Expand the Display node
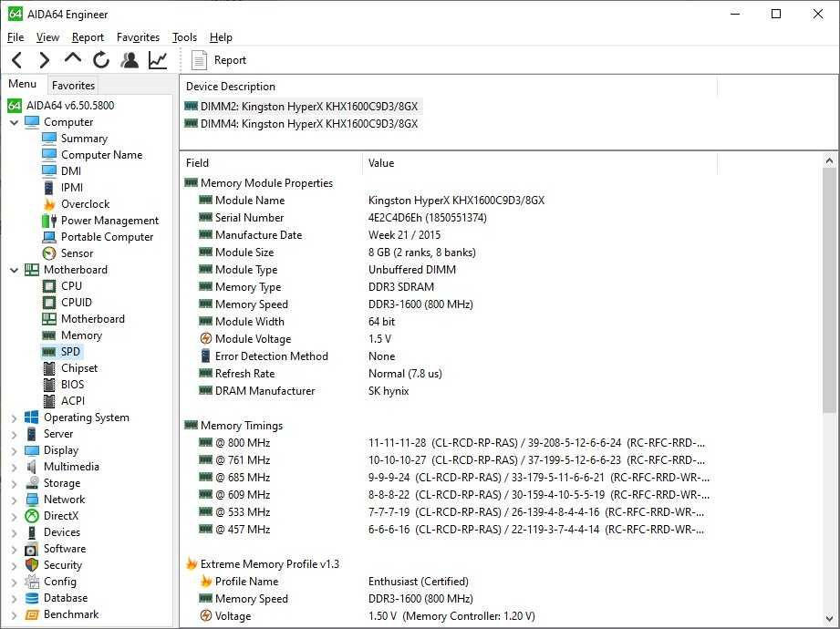840x629 pixels. (x=15, y=450)
